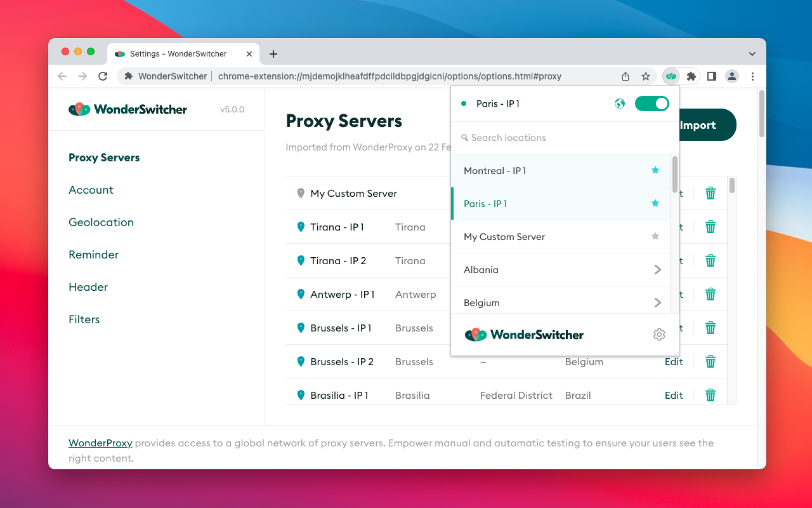This screenshot has height=508, width=812.
Task: Edit the Brussels - IP 2 server
Action: 674,361
